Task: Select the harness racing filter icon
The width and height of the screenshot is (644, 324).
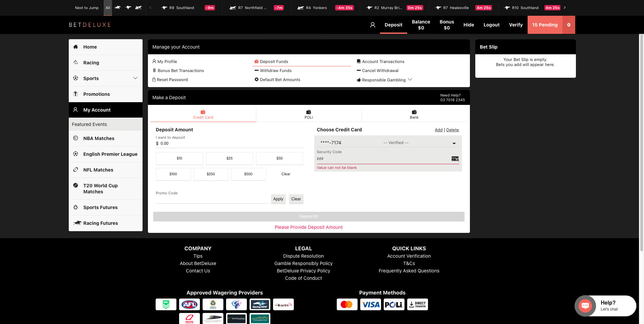Action: pyautogui.click(x=139, y=8)
